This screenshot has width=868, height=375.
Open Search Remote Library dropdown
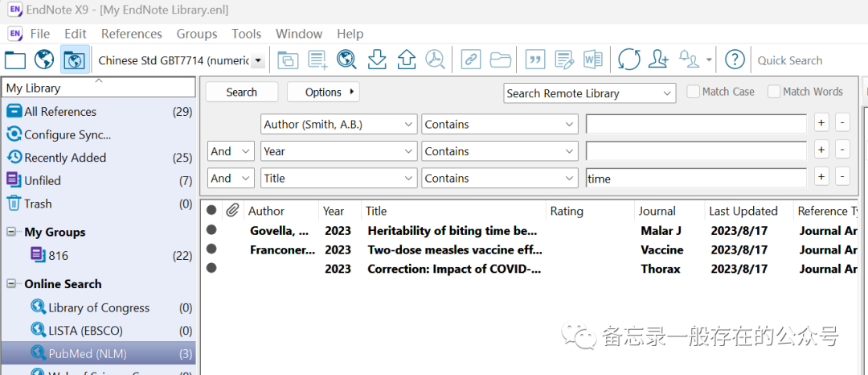point(590,93)
